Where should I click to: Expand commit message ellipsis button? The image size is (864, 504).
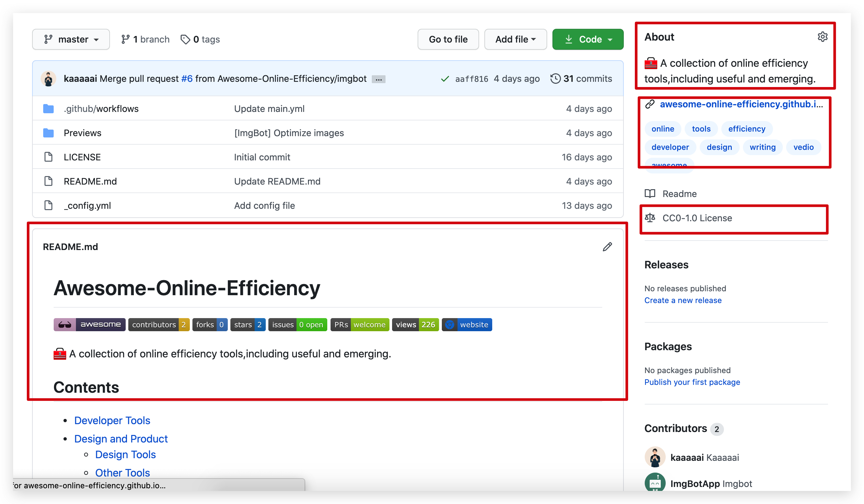(379, 79)
